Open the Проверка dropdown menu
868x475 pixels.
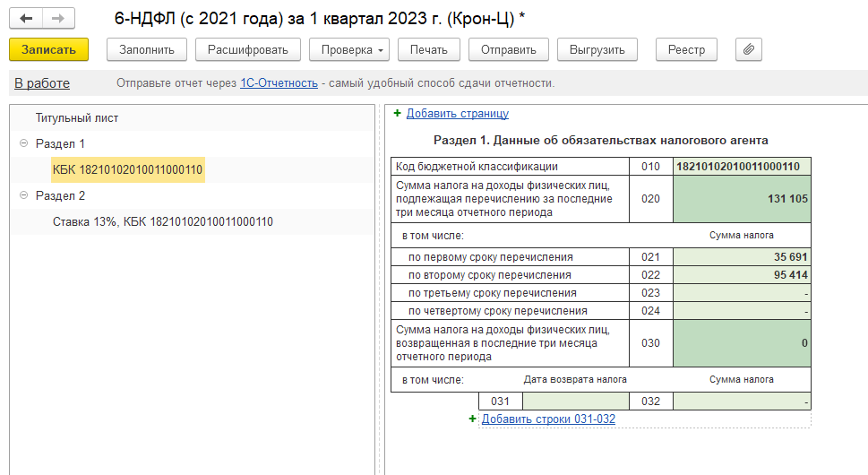coord(349,49)
